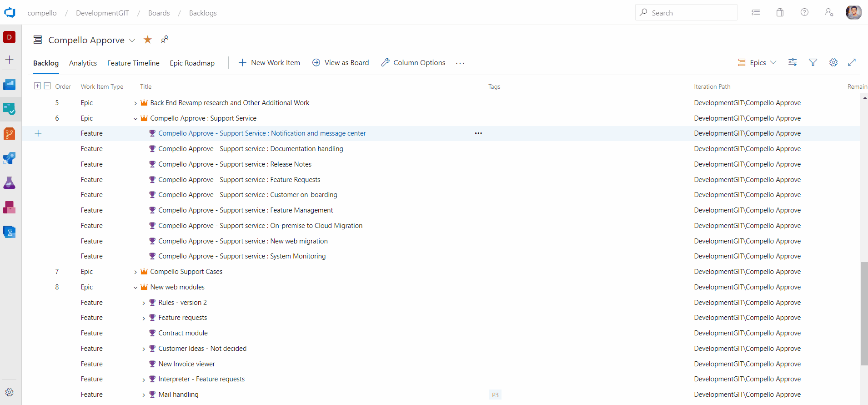This screenshot has width=868, height=405.
Task: Click the View as Board button
Action: [341, 62]
